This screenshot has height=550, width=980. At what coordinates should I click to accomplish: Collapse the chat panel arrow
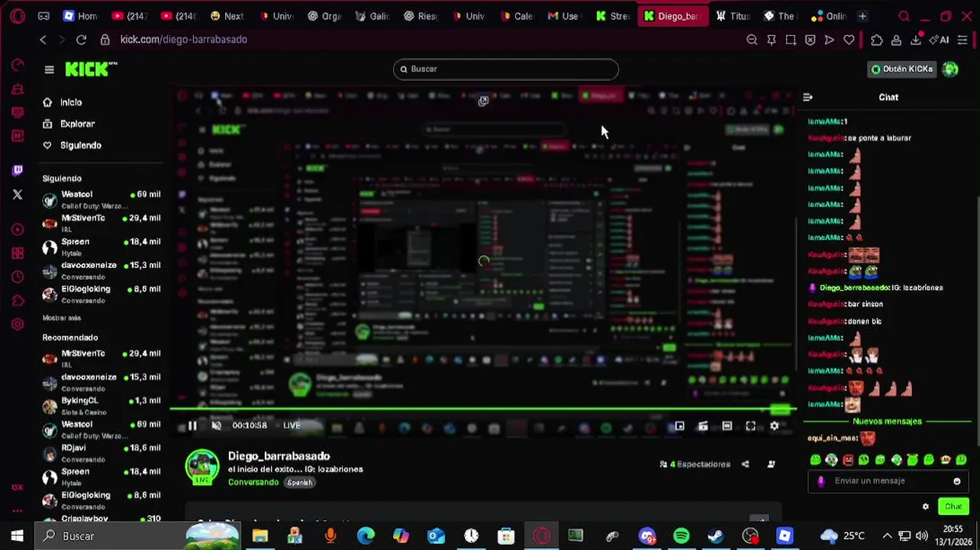[x=808, y=97]
